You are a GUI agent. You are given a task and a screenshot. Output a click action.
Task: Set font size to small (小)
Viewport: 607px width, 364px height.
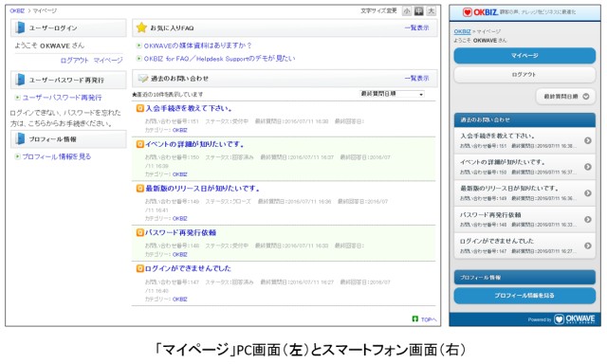click(407, 10)
